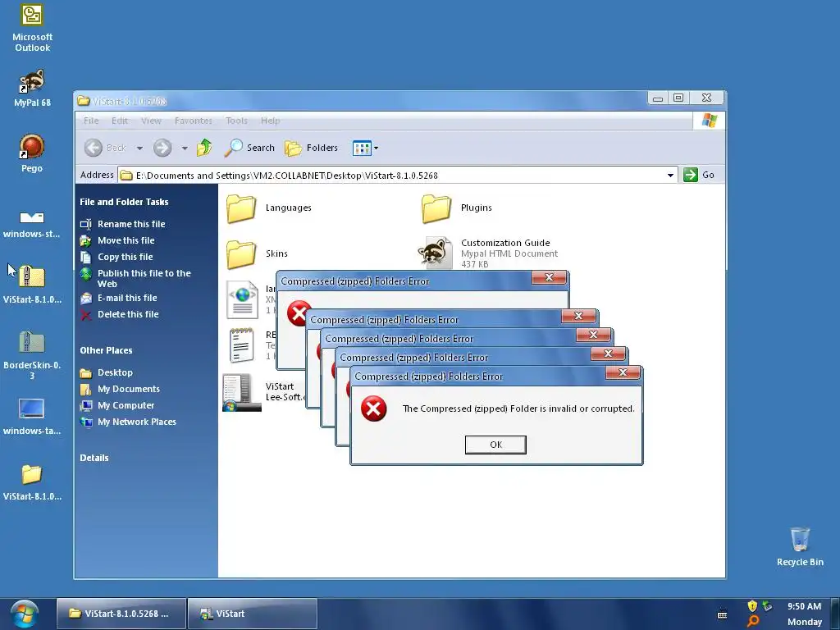The image size is (840, 630).
Task: Select the text document notepad icon
Action: (241, 345)
